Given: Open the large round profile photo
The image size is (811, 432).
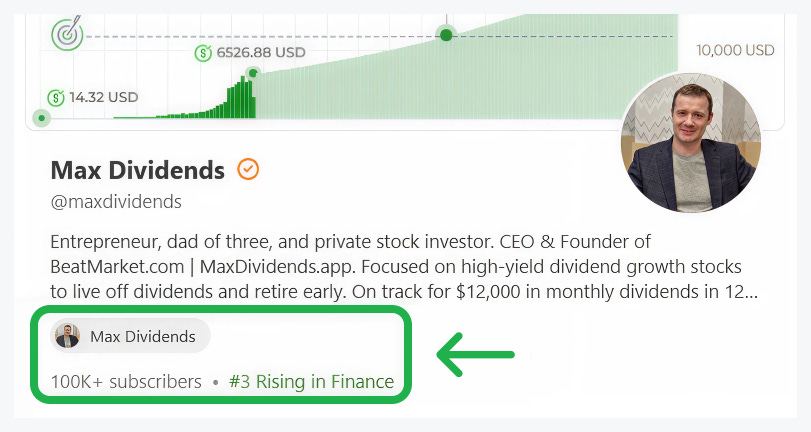Looking at the screenshot, I should click(x=690, y=142).
